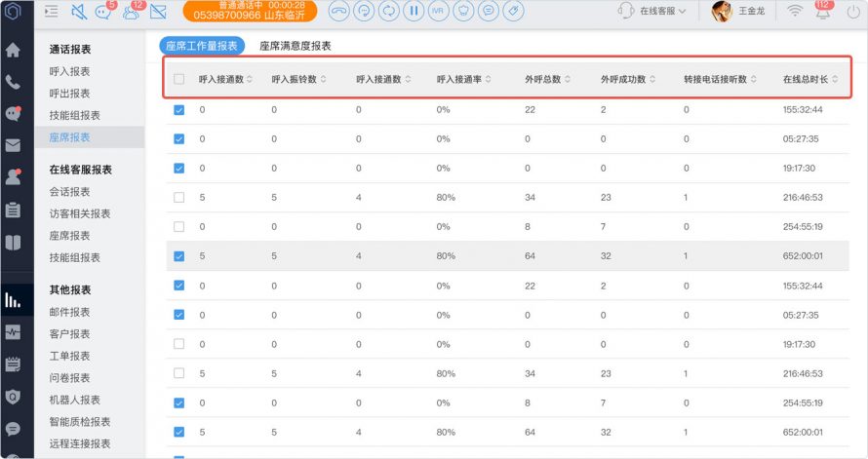Pause the call with the hold icon
The height and width of the screenshot is (459, 868).
pos(414,11)
